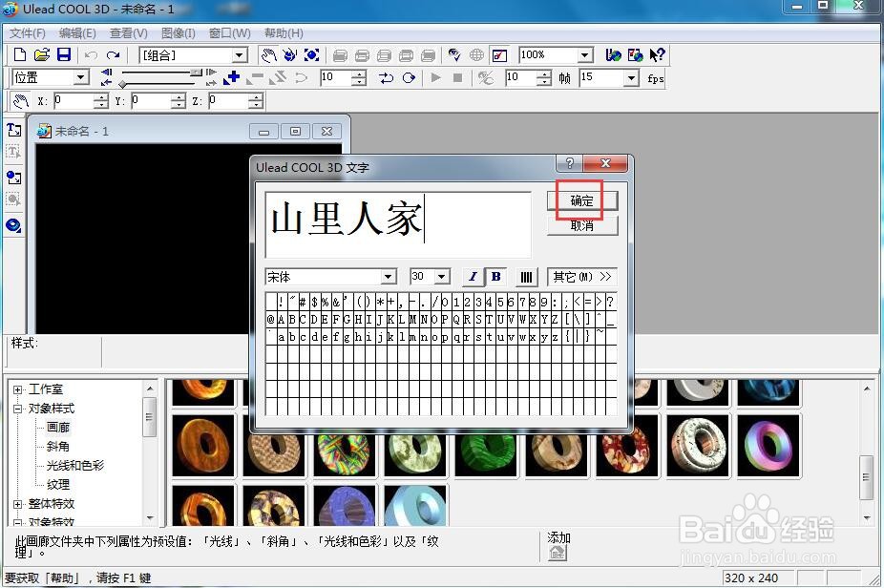
Task: Open the 文件(F) menu
Action: coord(27,33)
